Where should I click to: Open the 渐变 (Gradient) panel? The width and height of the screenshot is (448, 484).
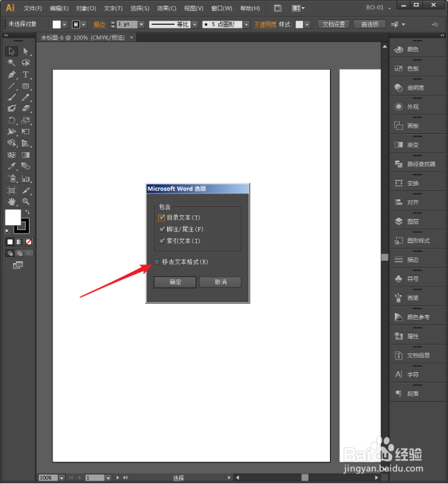click(418, 145)
